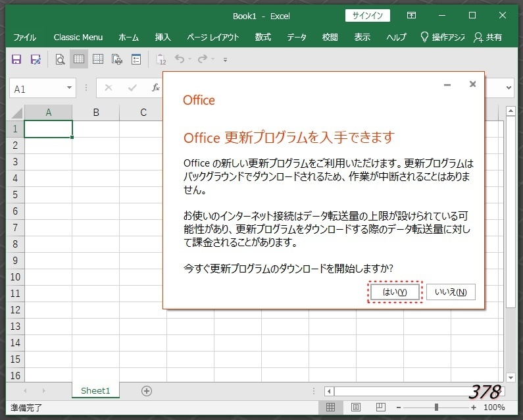Click the confirm checkmark formula button

pos(132,88)
